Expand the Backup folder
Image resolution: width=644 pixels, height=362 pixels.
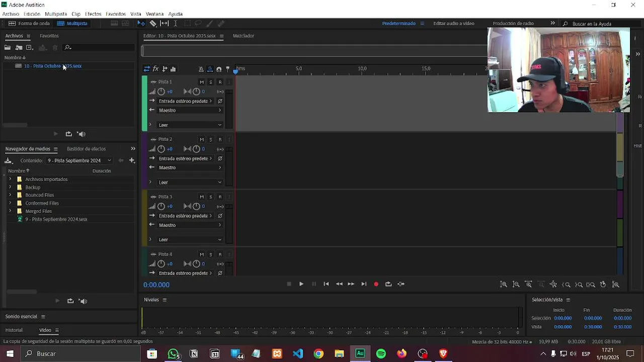[10, 187]
